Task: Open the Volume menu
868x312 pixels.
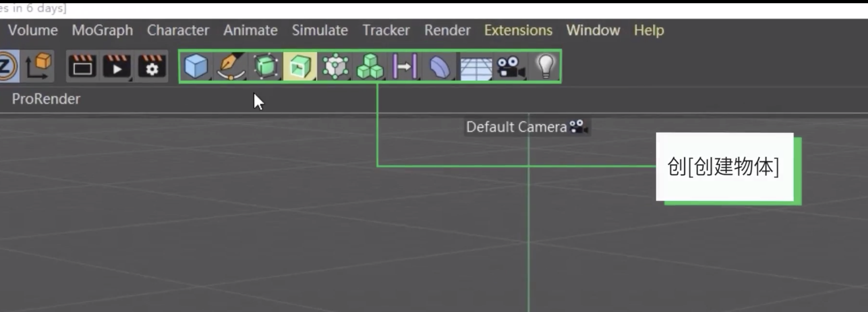Action: [x=33, y=30]
